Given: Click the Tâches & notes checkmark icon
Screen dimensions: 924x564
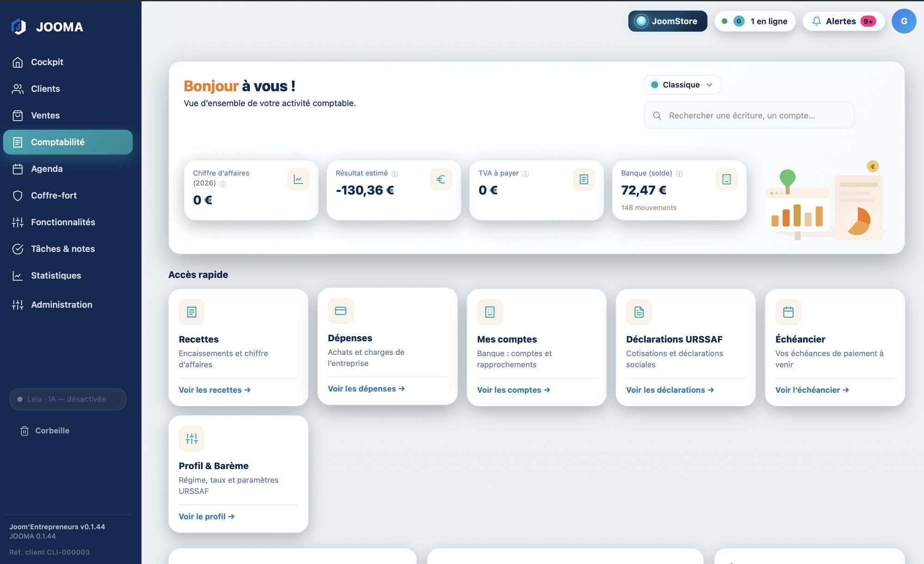Looking at the screenshot, I should pos(18,249).
